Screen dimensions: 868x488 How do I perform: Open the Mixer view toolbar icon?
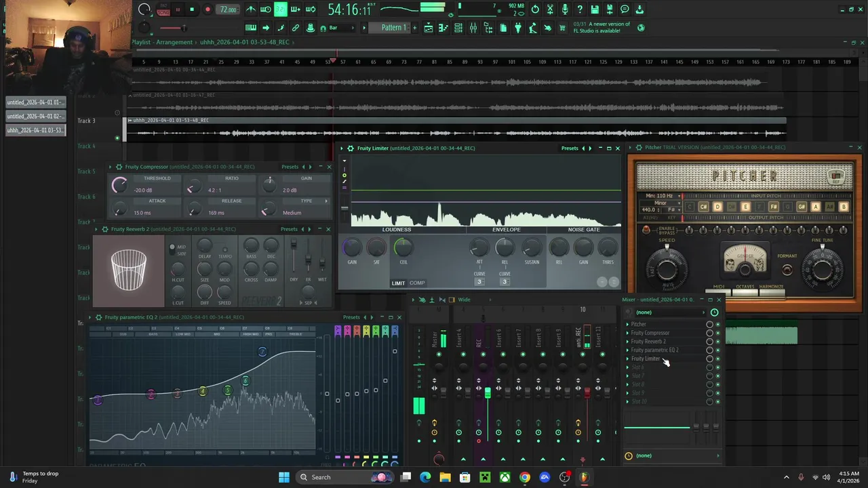(473, 28)
